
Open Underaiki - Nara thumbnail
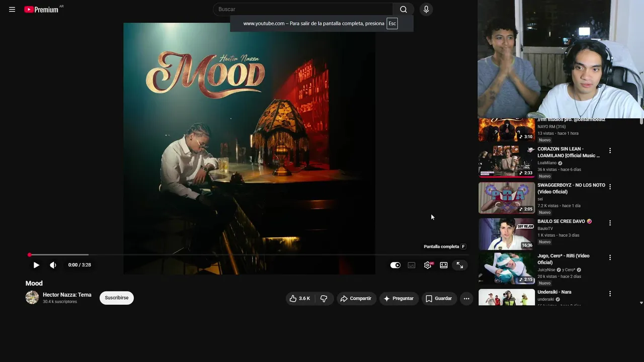(507, 297)
